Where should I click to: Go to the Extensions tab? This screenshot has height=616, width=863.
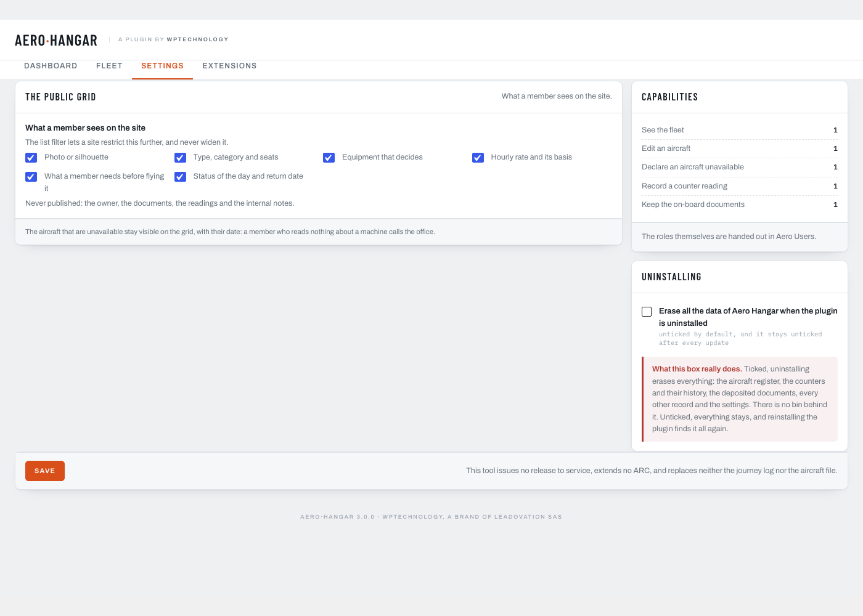click(x=229, y=66)
